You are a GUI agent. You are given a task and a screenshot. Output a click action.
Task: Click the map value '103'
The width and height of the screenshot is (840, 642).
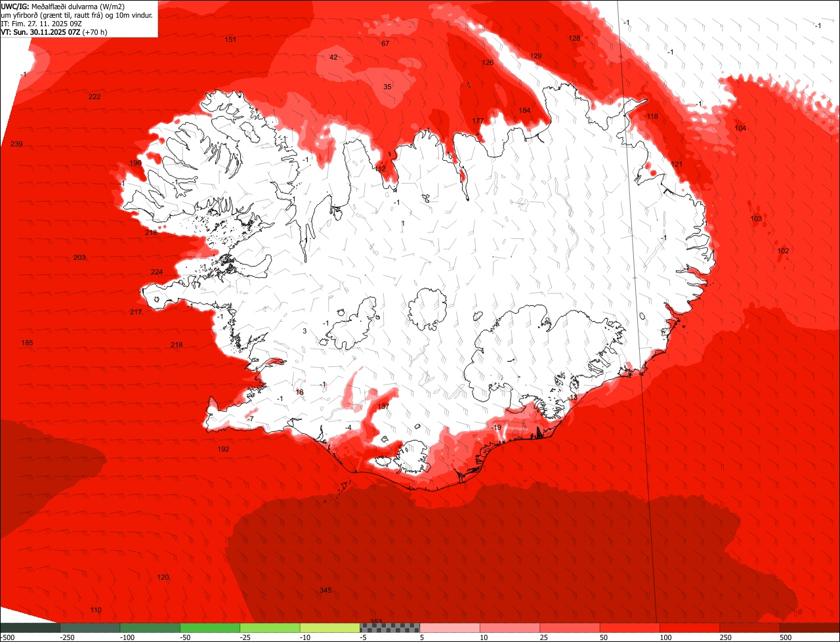tap(756, 219)
